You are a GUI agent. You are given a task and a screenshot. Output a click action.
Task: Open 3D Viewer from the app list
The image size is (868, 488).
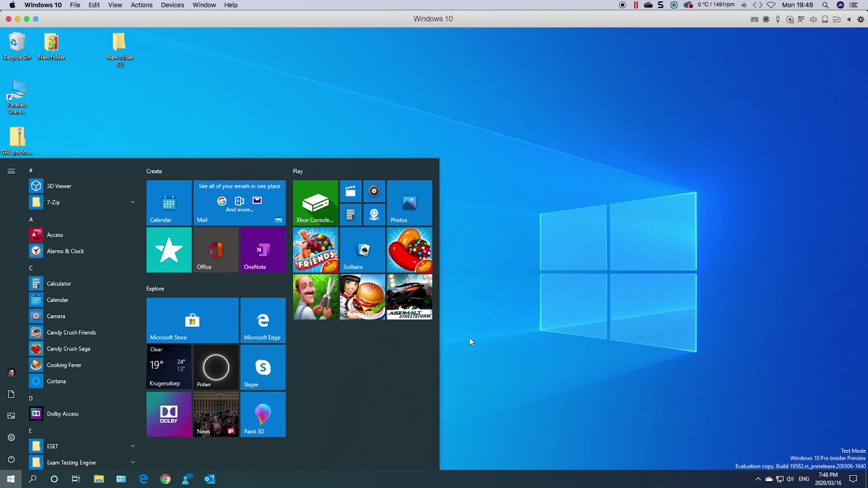coord(81,186)
